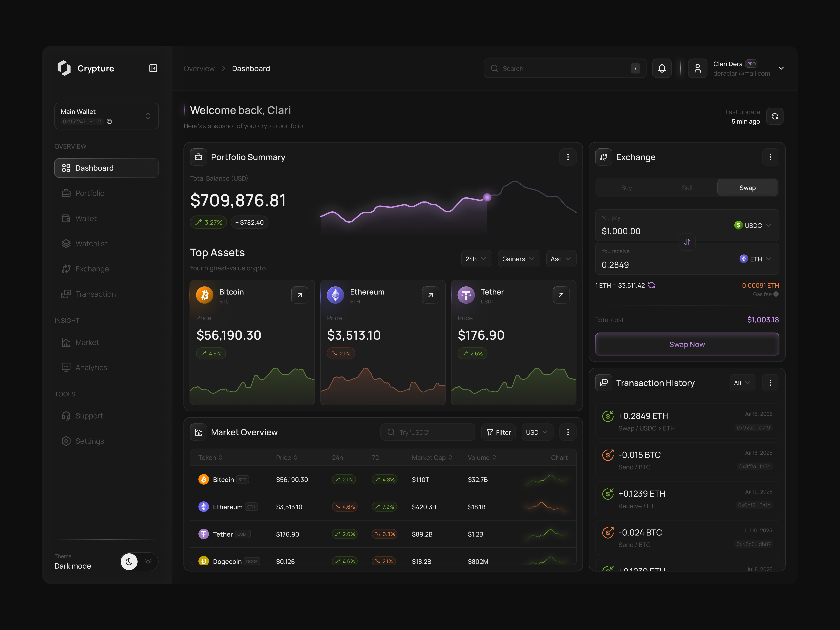
Task: Enable dark mode with the moon toggle
Action: (x=129, y=562)
